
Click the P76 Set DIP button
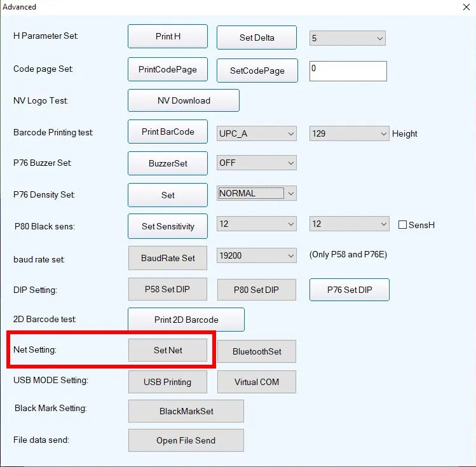point(349,290)
